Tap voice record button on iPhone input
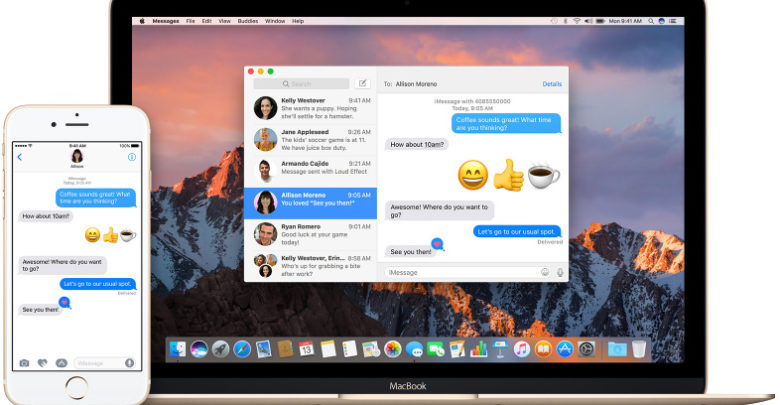 (x=129, y=363)
